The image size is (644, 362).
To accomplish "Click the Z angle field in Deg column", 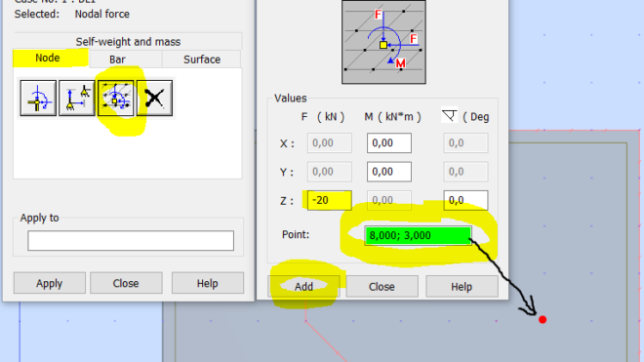I will (x=465, y=200).
